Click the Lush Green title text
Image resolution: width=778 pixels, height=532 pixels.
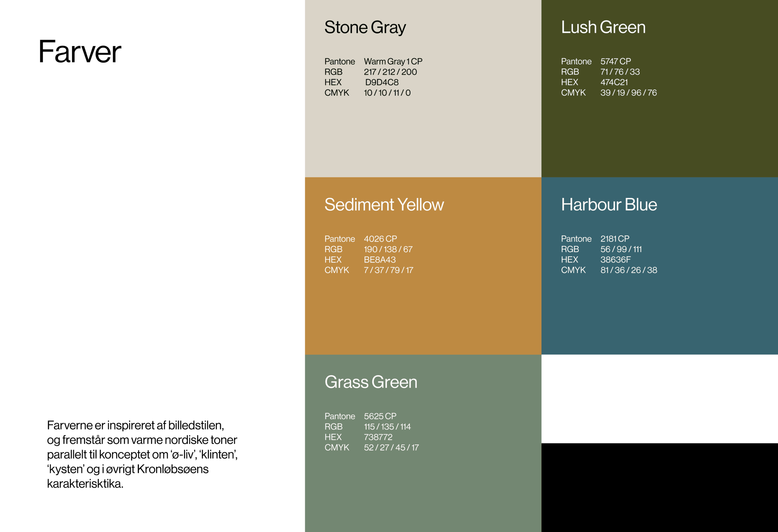pyautogui.click(x=603, y=27)
